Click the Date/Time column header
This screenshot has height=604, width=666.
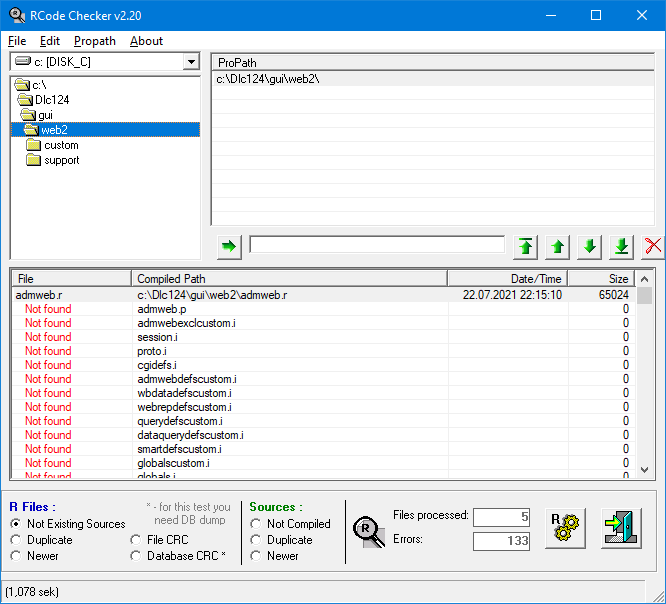coord(508,279)
